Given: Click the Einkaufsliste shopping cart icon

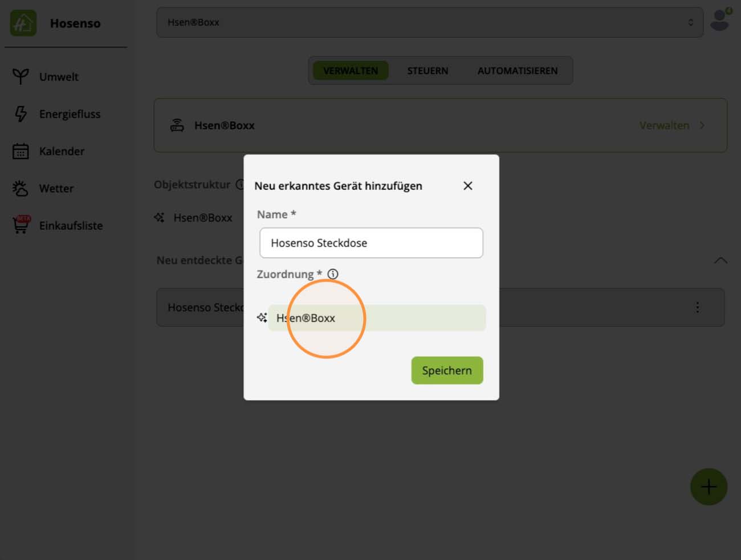Looking at the screenshot, I should (x=21, y=225).
